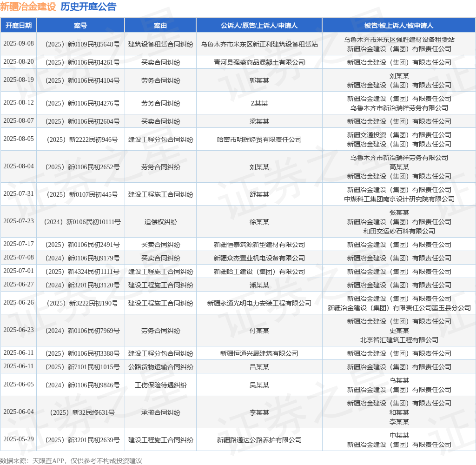The image size is (476, 465).
Task: Click plaintiff 新疆路通达公路养护有限公司
Action: point(259,440)
